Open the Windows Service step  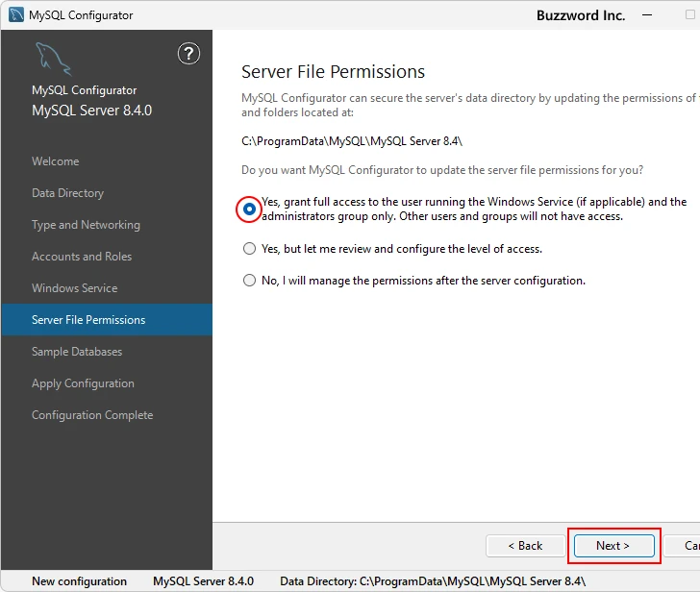click(x=75, y=288)
